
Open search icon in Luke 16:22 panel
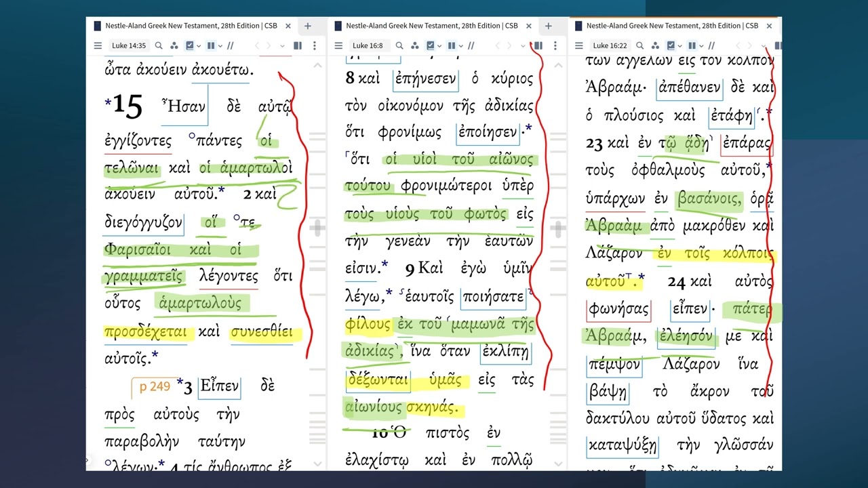tap(639, 45)
